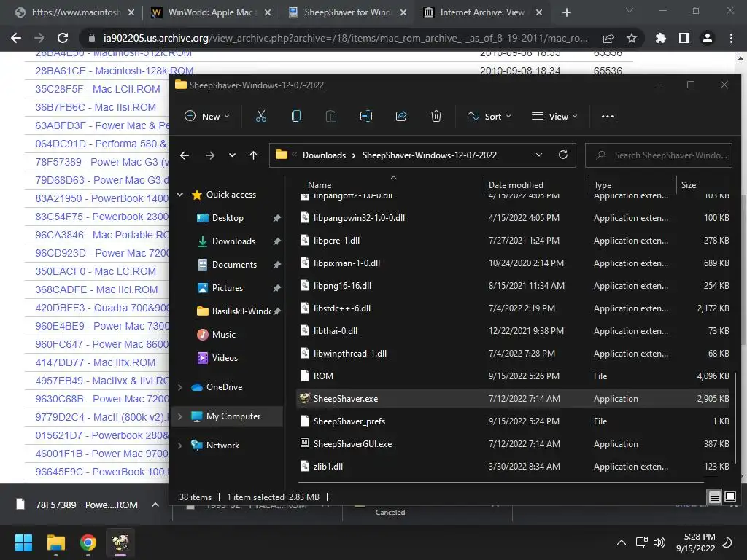Open Mac IIsi.ROM link
This screenshot has width=747, height=560.
click(96, 107)
